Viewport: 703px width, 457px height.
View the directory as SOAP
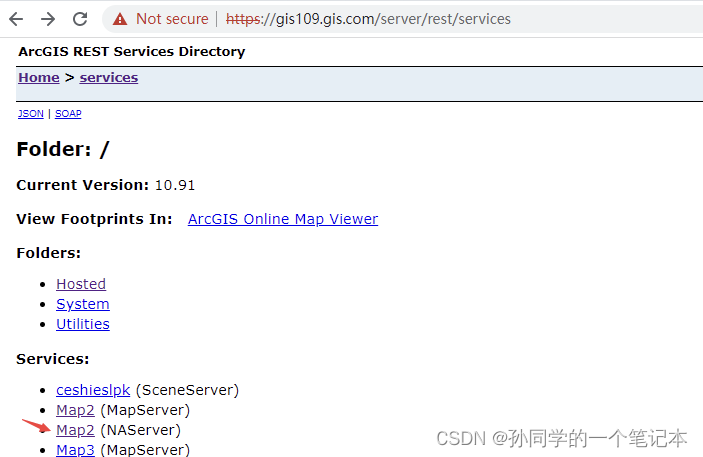point(68,113)
